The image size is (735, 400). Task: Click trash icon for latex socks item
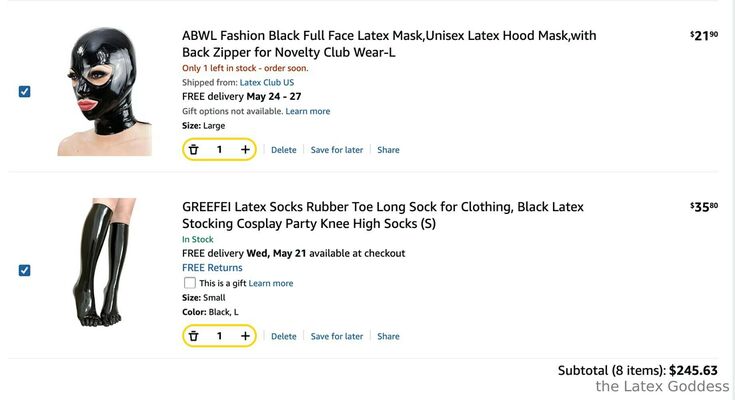tap(194, 336)
